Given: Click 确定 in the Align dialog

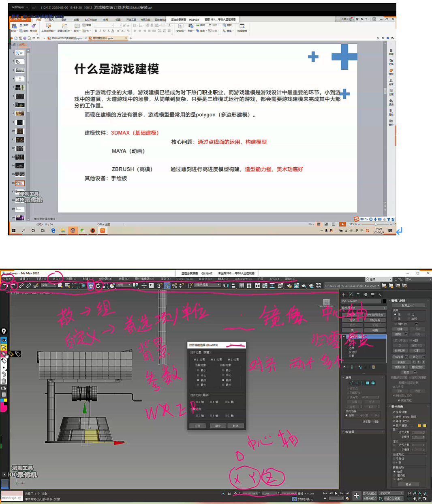Looking at the screenshot, I should pos(218,426).
